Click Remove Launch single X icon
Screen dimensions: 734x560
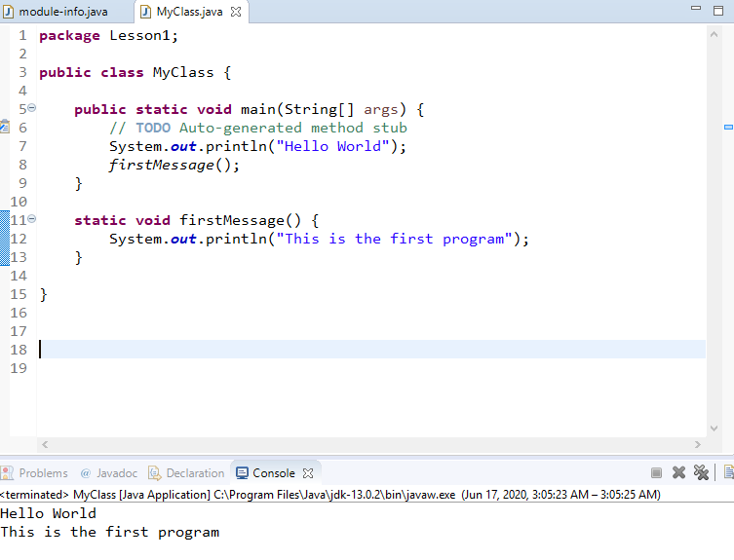[x=678, y=473]
